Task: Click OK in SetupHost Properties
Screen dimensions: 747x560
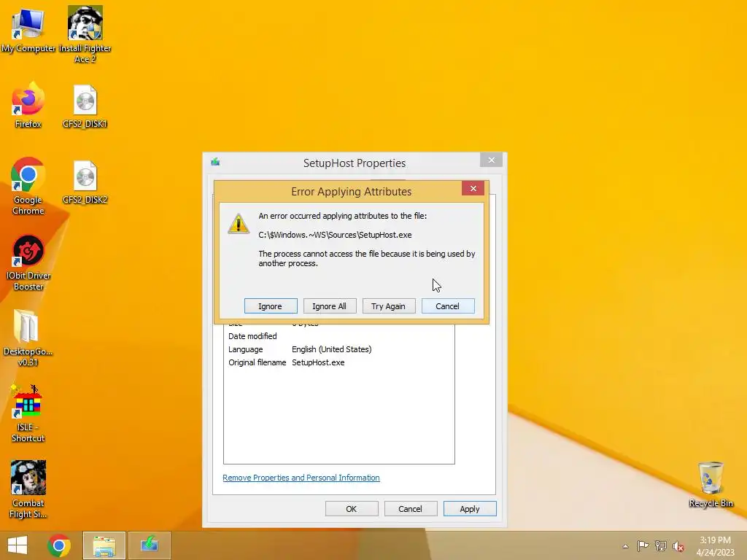Action: pos(352,509)
